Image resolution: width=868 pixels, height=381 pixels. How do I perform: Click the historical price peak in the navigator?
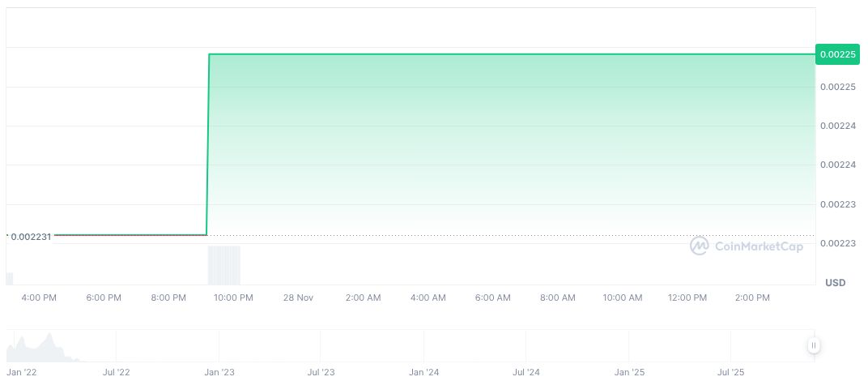coord(50,335)
